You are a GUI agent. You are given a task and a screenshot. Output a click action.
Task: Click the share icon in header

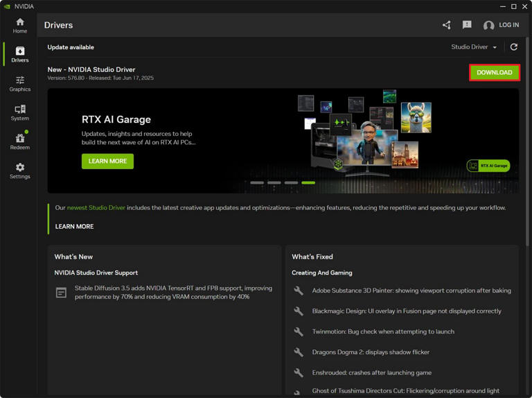click(x=447, y=25)
